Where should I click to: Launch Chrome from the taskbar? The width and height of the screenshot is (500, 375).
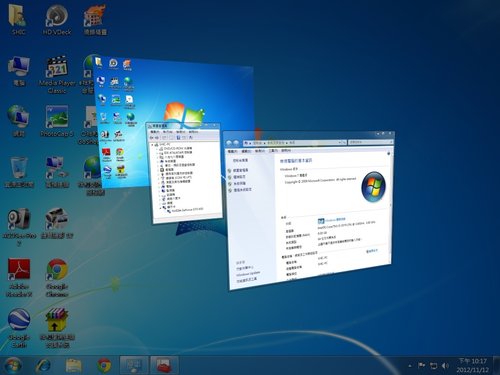click(x=104, y=366)
